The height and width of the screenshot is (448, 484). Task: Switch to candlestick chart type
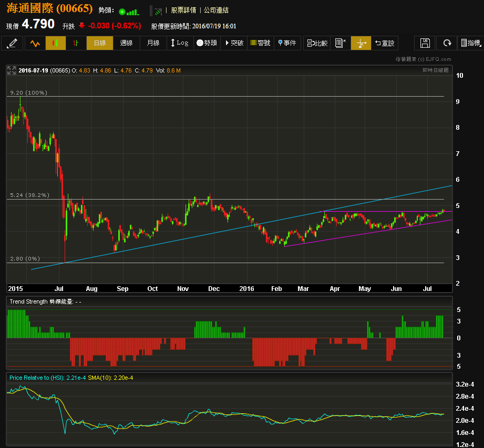pos(56,43)
